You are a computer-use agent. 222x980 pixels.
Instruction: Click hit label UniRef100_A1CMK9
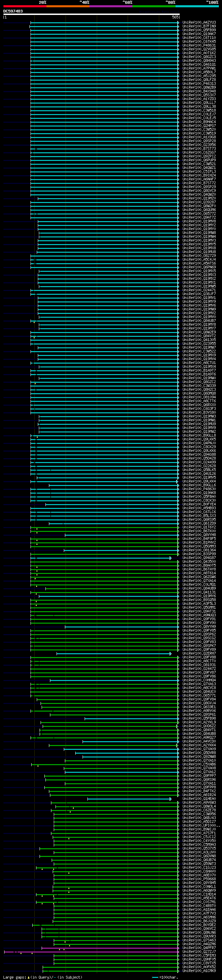coord(199,971)
